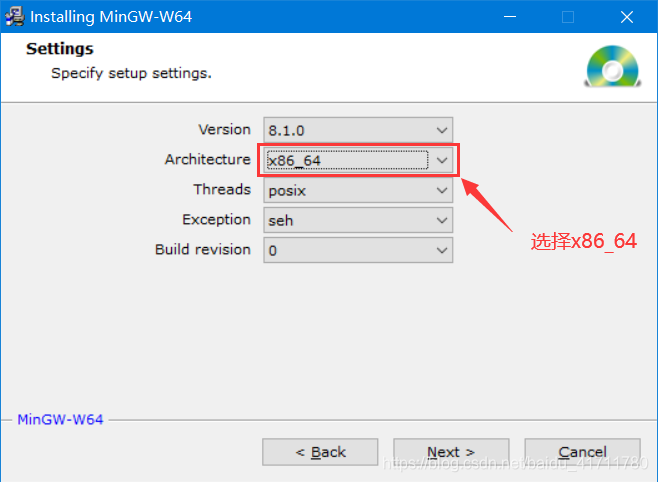
Task: Open the Threads dropdown showing posix
Action: 358,190
